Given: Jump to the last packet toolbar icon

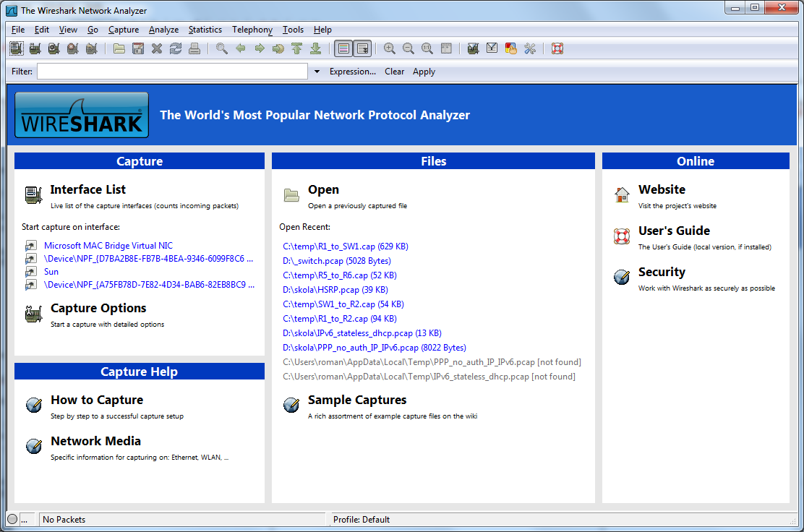Looking at the screenshot, I should (316, 48).
